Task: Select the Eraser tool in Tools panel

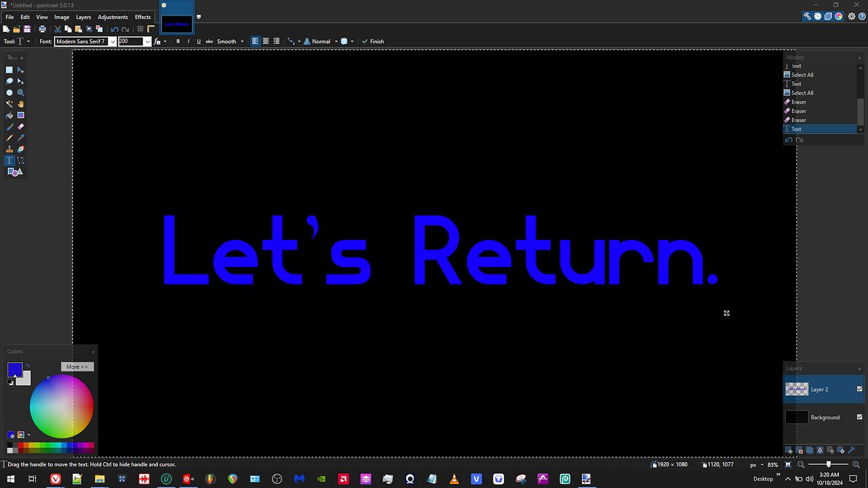Action: pyautogui.click(x=21, y=127)
